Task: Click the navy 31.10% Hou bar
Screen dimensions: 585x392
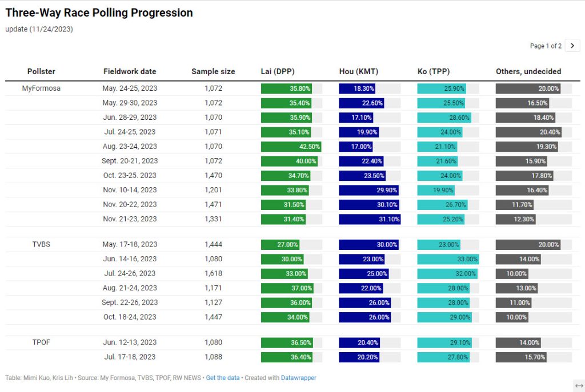Action: click(370, 219)
